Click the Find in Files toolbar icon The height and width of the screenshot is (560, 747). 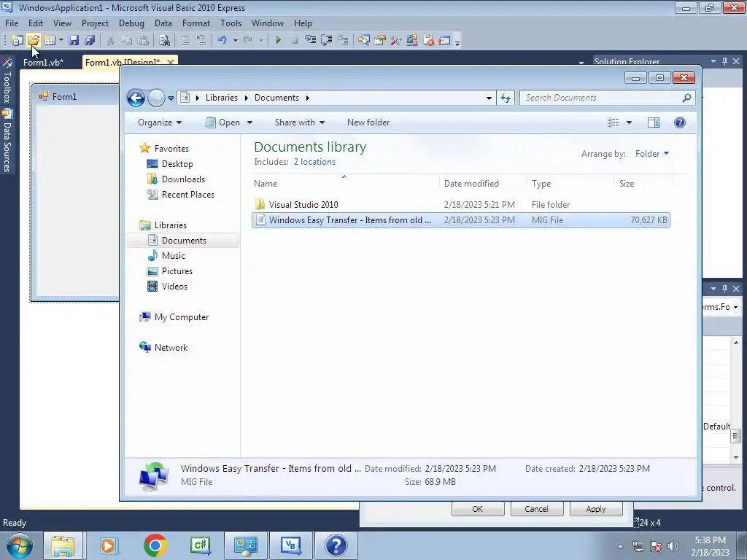click(x=164, y=41)
